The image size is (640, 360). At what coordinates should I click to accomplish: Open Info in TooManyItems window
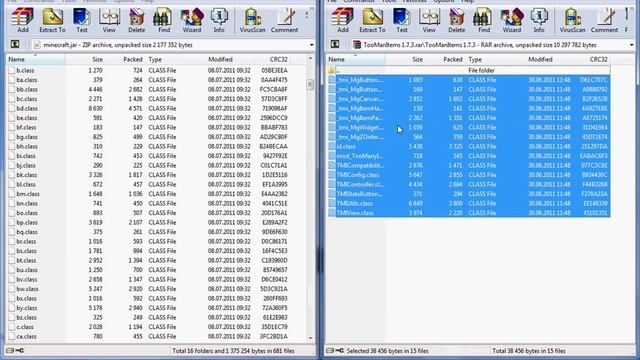[539, 20]
